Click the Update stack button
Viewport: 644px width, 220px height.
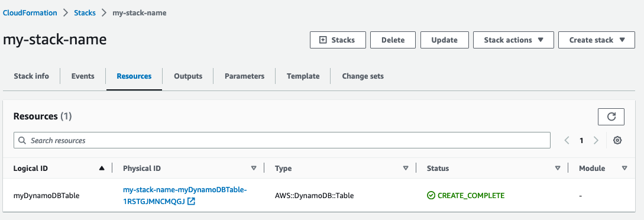(444, 40)
